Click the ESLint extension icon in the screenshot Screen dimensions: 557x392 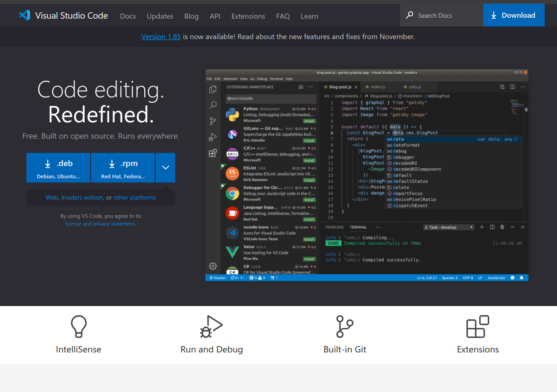click(233, 174)
